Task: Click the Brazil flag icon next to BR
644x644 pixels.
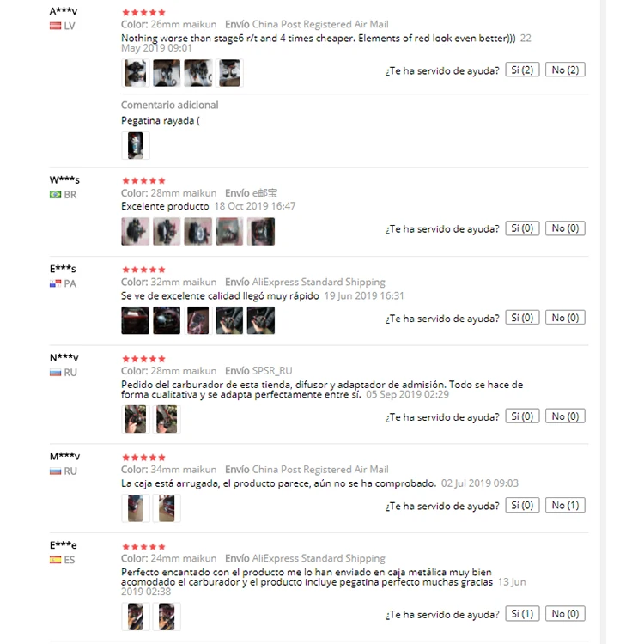Action: pos(56,195)
